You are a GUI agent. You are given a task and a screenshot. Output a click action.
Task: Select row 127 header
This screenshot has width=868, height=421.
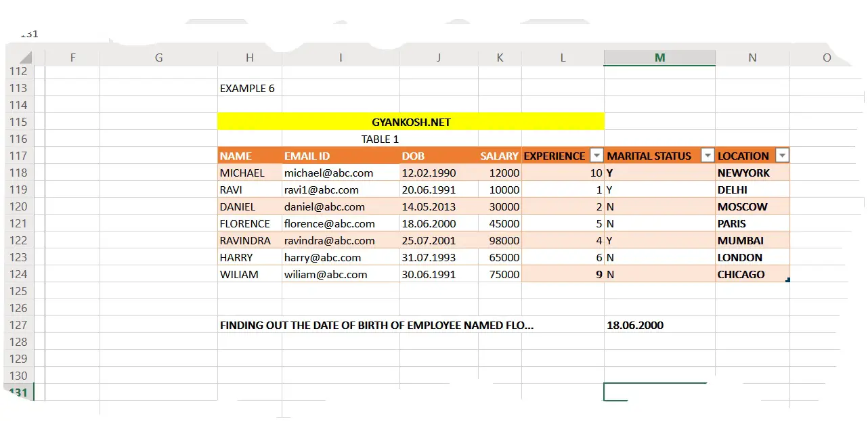tap(19, 325)
